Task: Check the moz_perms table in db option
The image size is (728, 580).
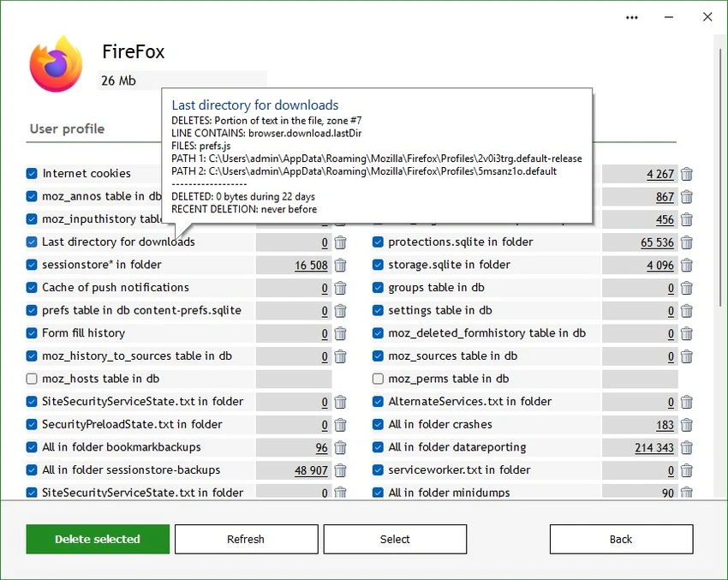Action: click(378, 379)
